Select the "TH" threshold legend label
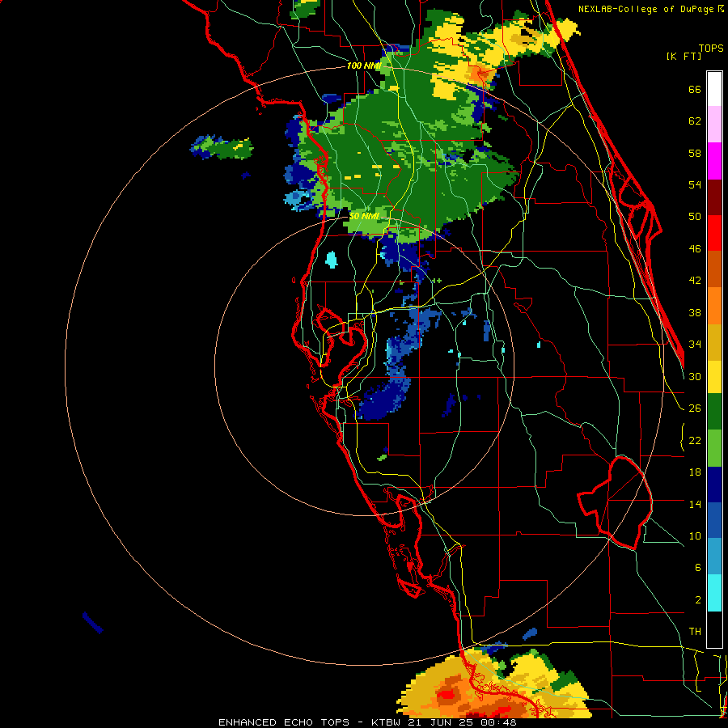This screenshot has width=728, height=728. point(695,632)
